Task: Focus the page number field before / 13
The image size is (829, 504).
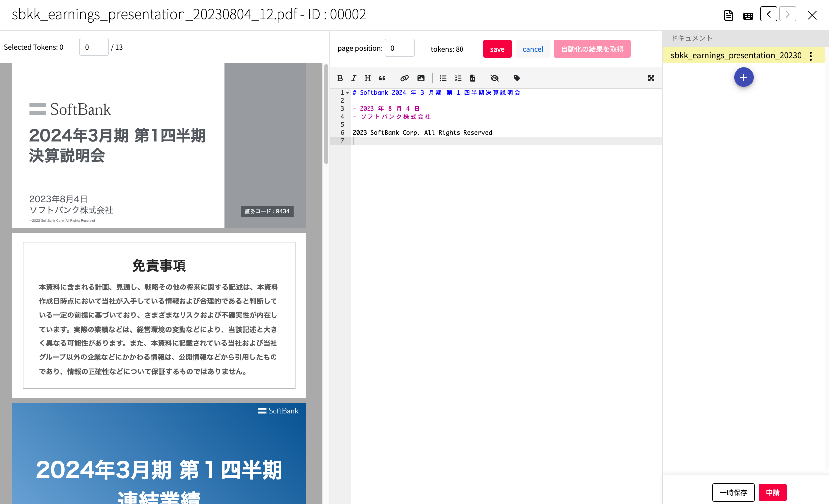Action: point(94,47)
